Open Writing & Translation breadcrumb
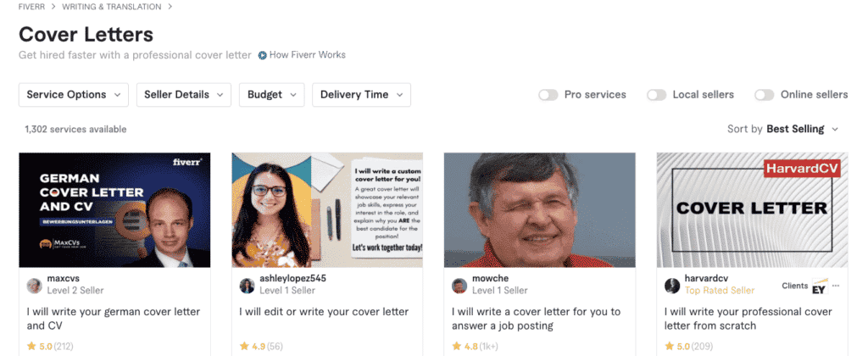 [112, 7]
